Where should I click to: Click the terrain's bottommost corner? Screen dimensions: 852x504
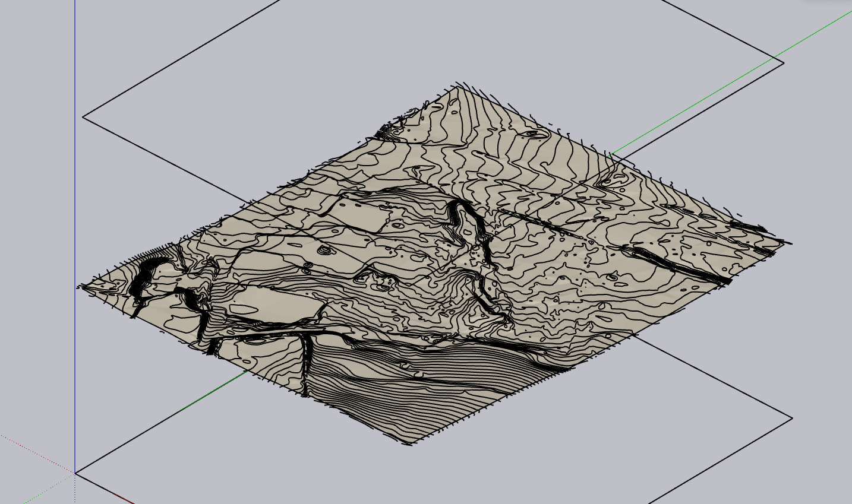(x=410, y=443)
